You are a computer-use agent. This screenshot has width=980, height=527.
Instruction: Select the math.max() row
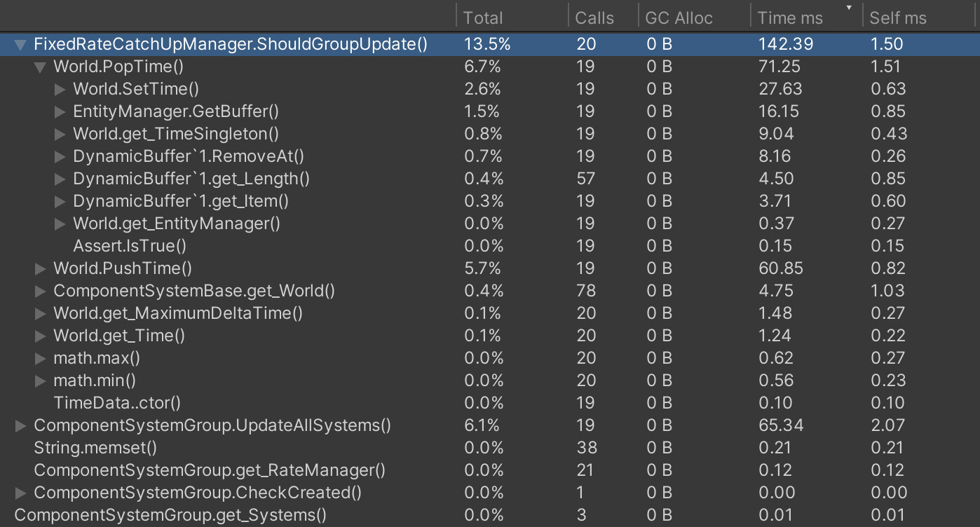[x=490, y=359]
